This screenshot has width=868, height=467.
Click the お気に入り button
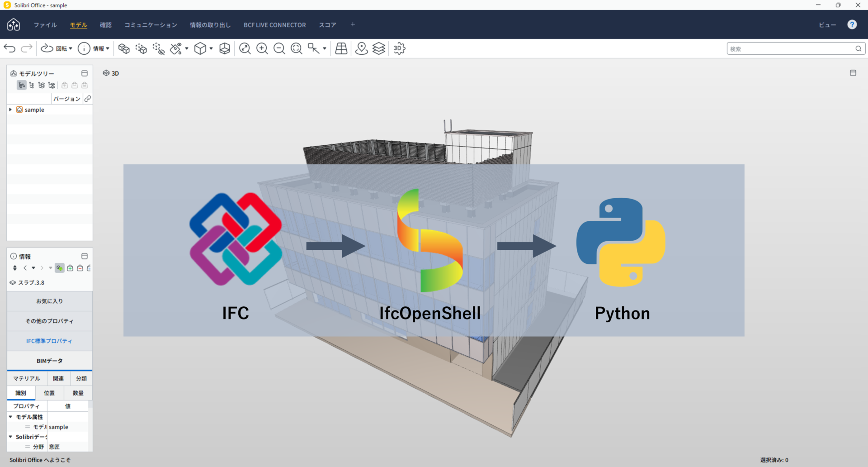(x=49, y=300)
